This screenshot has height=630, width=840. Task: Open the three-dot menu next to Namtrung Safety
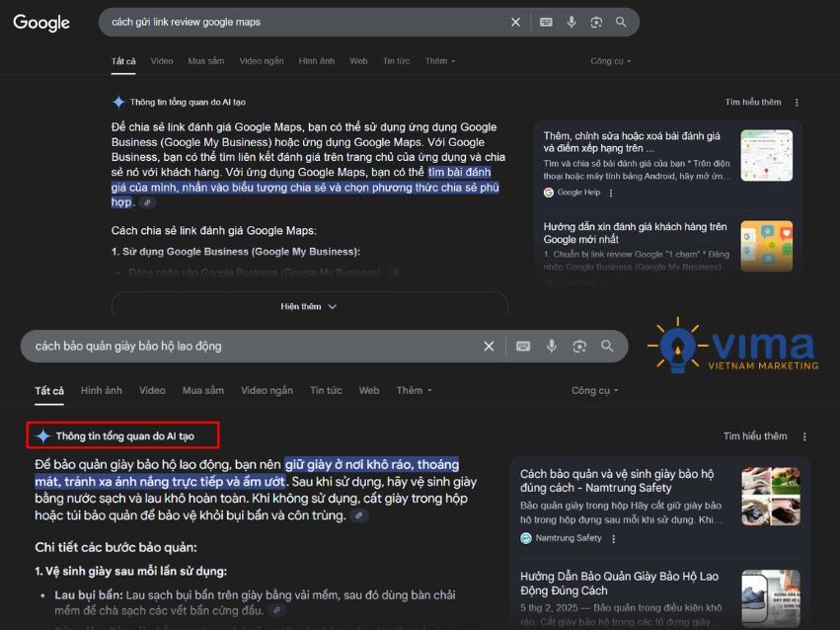pos(613,539)
